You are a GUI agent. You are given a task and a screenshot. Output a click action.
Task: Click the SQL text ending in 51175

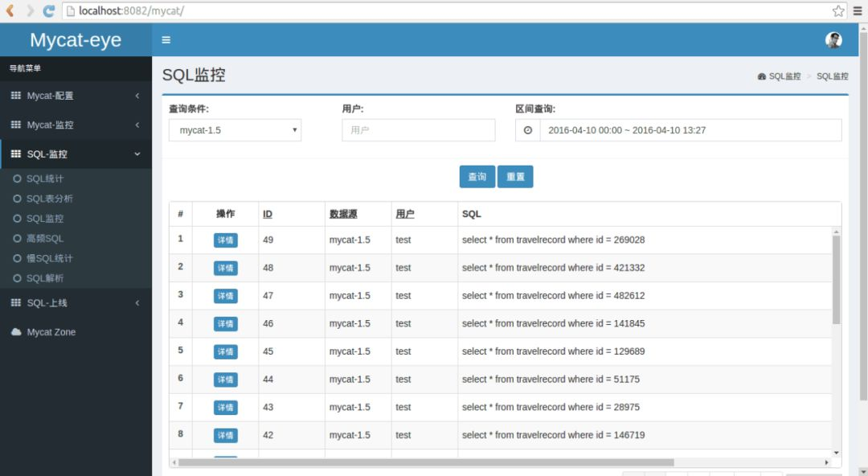click(551, 379)
